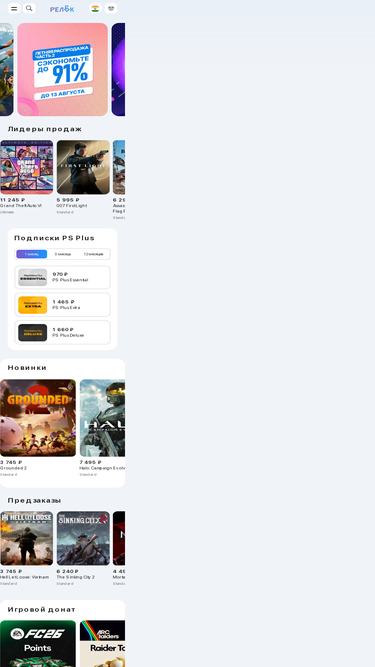Open the ARC Raiders tokens card
375x667 pixels.
pos(102,644)
